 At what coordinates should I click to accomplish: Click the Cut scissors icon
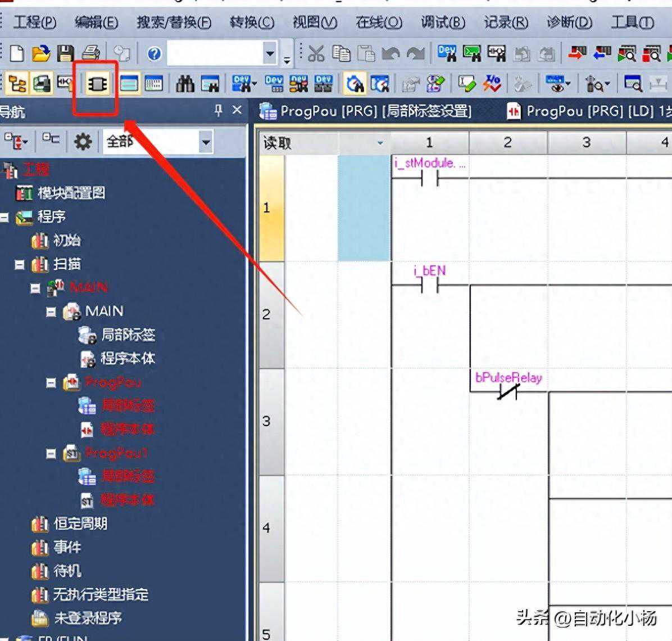tap(316, 53)
